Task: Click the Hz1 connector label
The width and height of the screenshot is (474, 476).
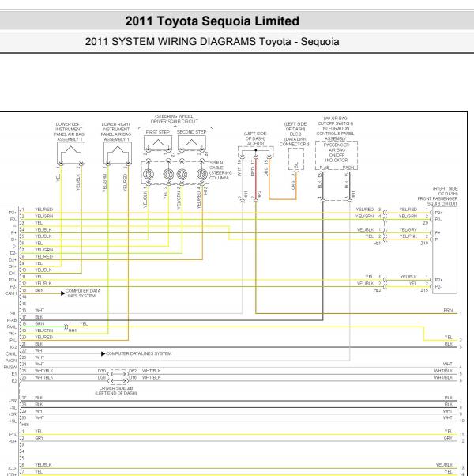Action: click(377, 244)
